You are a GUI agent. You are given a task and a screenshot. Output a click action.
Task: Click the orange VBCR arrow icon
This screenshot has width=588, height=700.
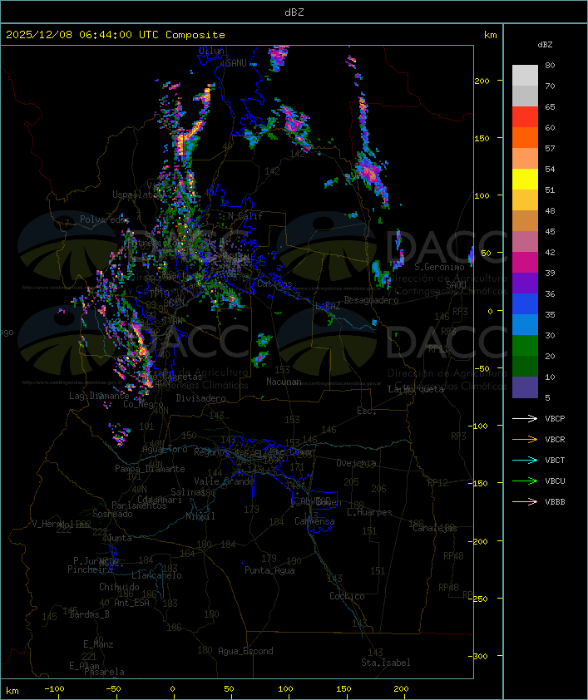pos(525,439)
